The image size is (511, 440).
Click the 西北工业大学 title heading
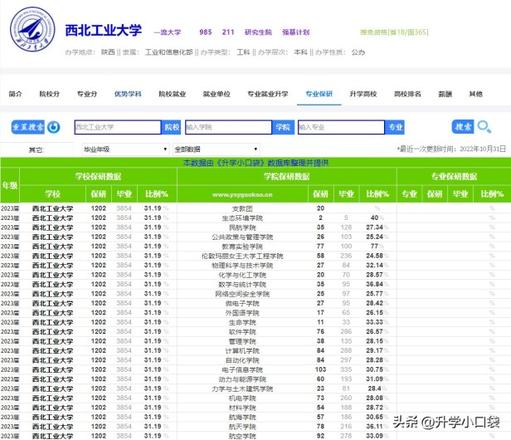point(103,30)
